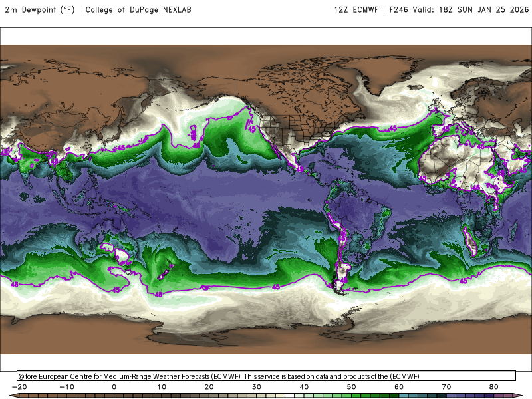
Task: Click the "50" color scale label
Action: [x=352, y=387]
